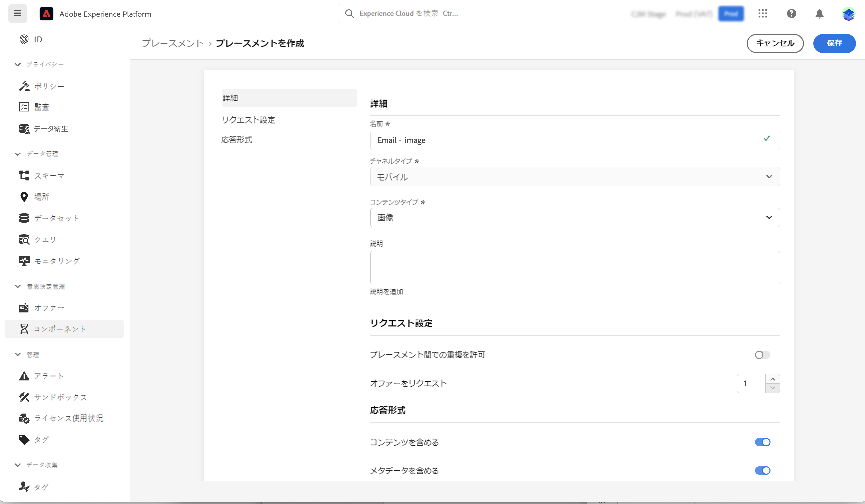Open スキーマ in the sidebar
The width and height of the screenshot is (865, 504).
tap(49, 175)
